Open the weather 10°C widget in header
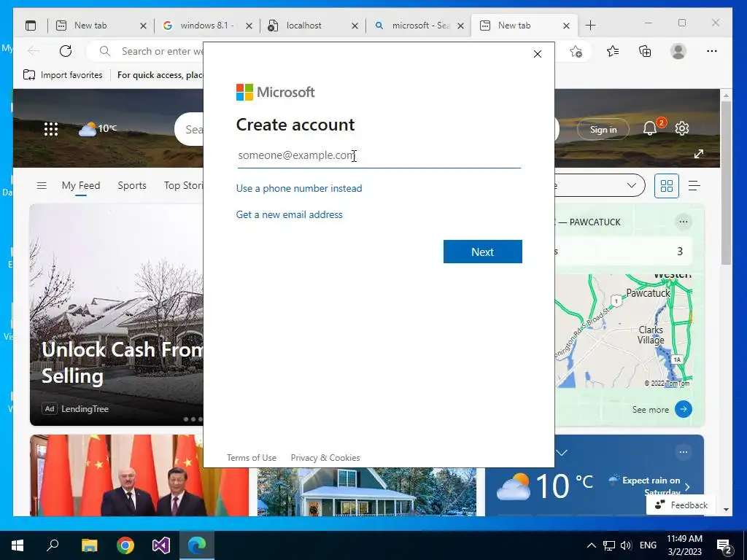Screen dimensions: 747x560 (98, 128)
